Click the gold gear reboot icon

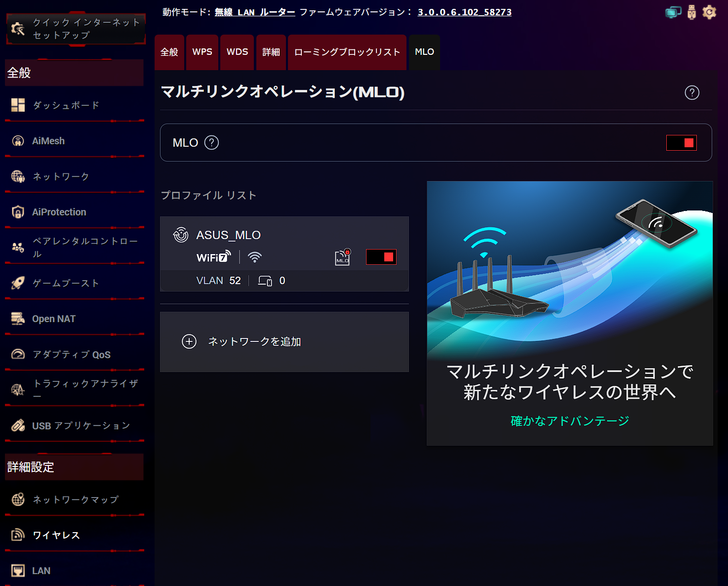click(x=709, y=12)
